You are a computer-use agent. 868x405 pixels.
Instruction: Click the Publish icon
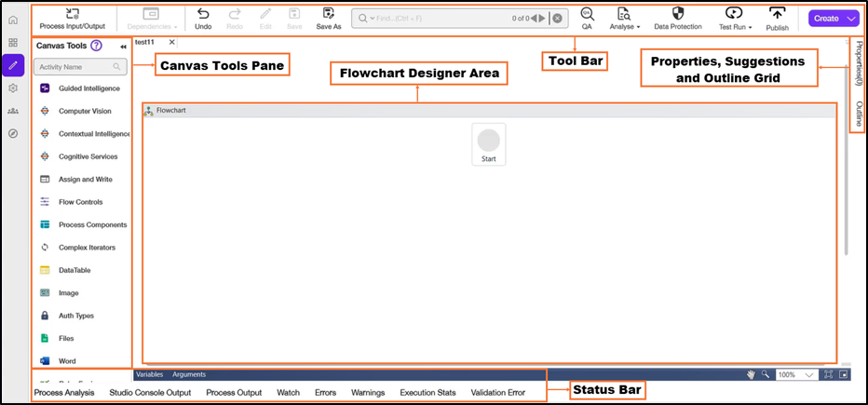pyautogui.click(x=777, y=15)
